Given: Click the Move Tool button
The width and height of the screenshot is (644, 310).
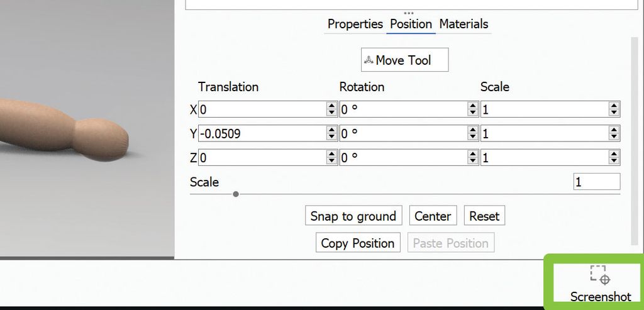Looking at the screenshot, I should [404, 60].
